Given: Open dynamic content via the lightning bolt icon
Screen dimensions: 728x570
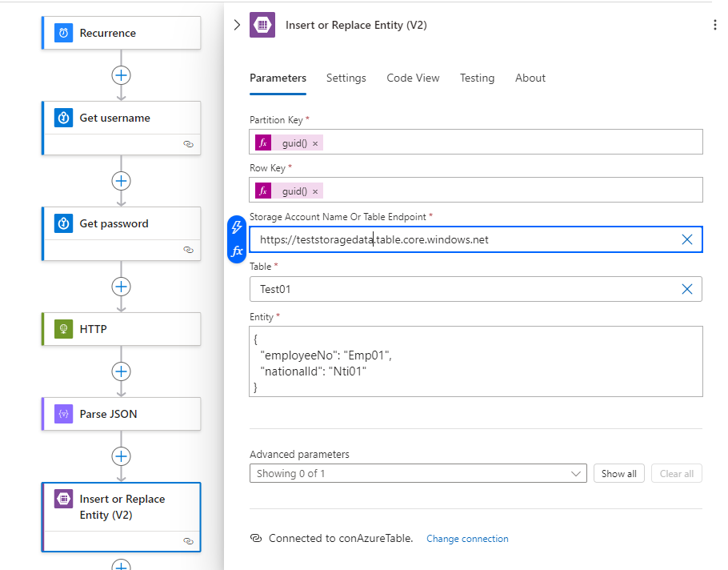Looking at the screenshot, I should coord(236,227).
